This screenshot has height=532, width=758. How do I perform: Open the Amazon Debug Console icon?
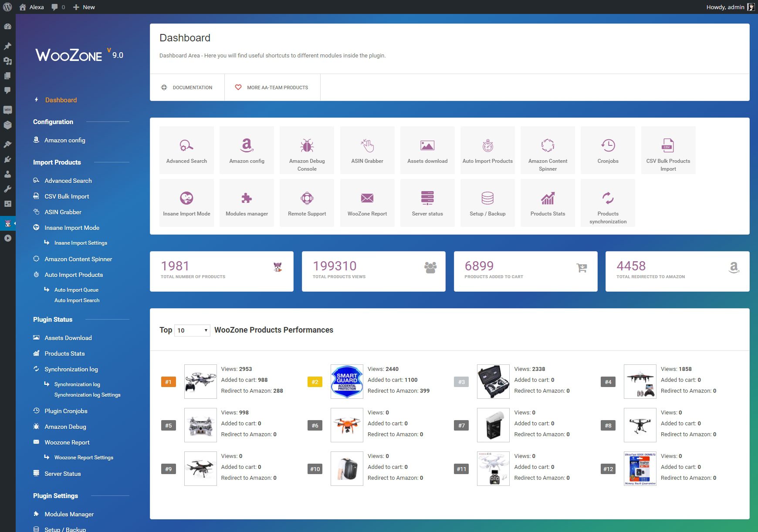pos(307,150)
